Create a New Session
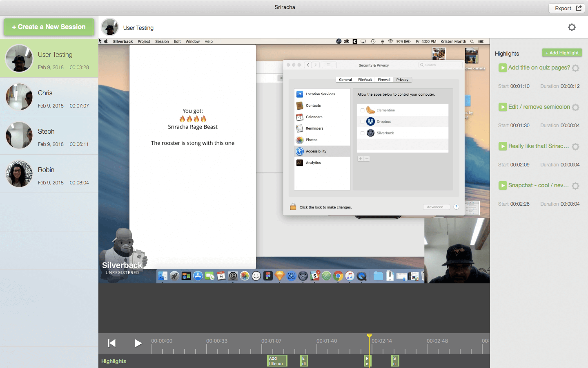Screen dimensions: 588x368 click(x=49, y=27)
